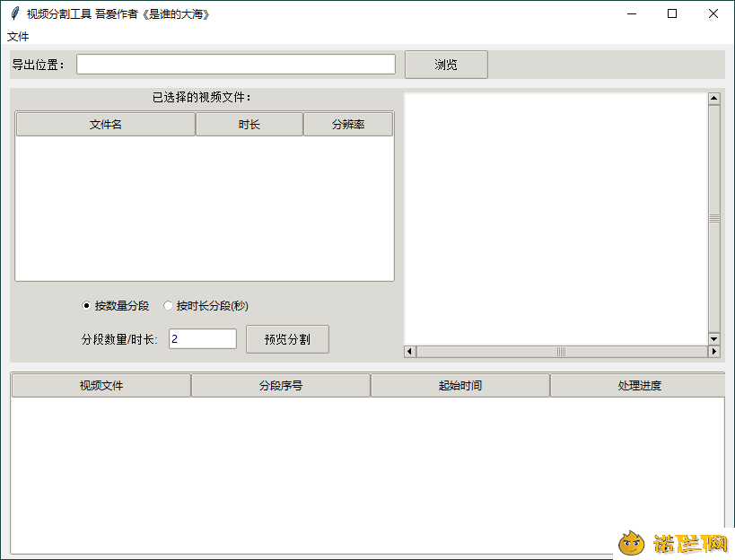Click the vertical scrollbar thumb in log panel
Screen dimensions: 735x560
[x=713, y=218]
